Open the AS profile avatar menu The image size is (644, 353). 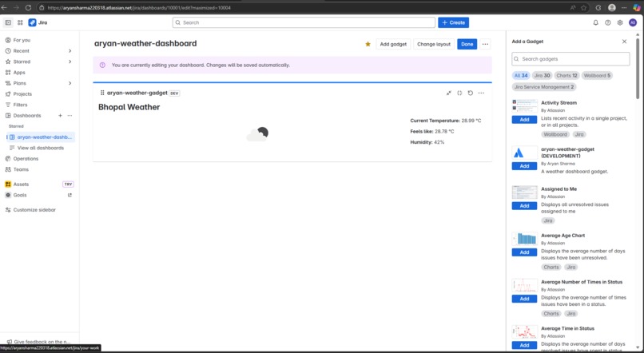coord(633,22)
